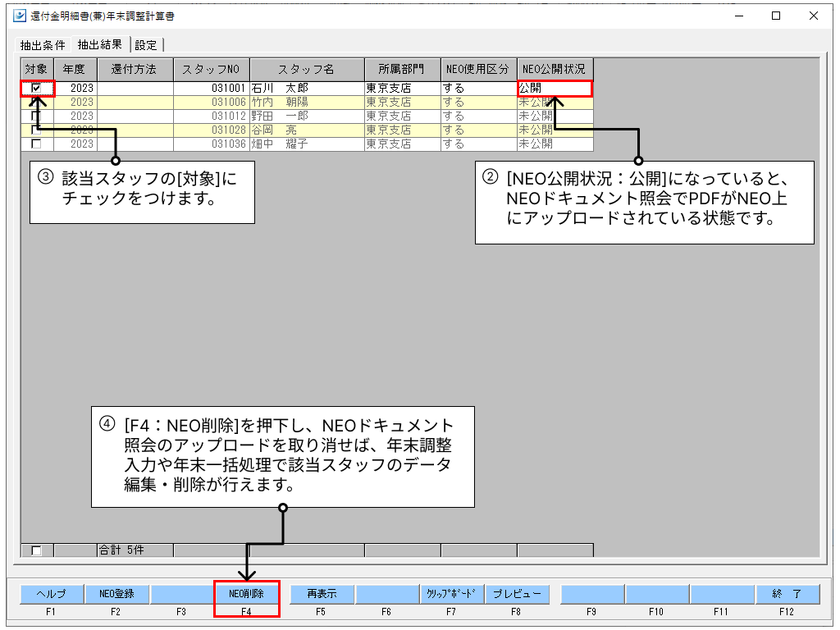840x630 pixels.
Task: Toggle the select-all checkbox in the 合計 row
Action: pos(36,550)
